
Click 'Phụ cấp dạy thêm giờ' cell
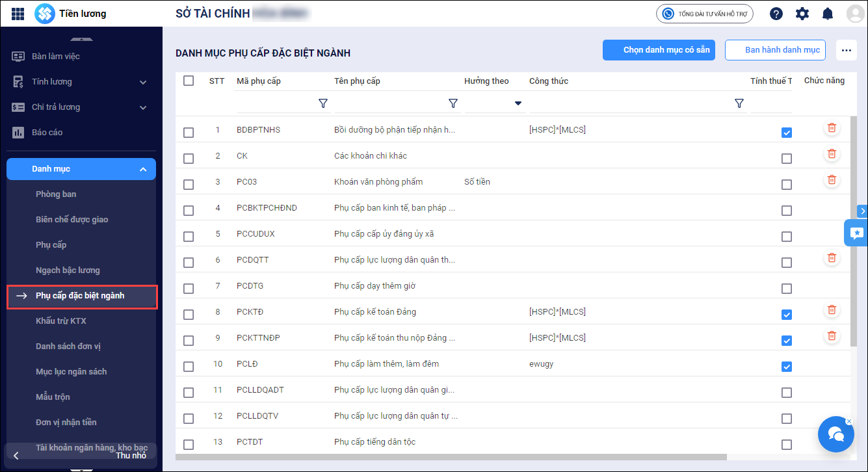(375, 286)
